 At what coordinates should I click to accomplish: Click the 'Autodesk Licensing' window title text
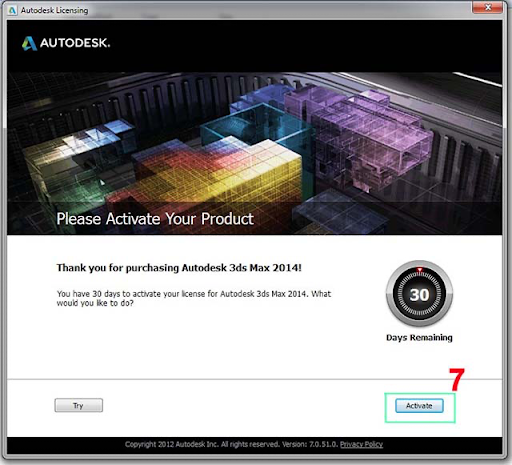(x=55, y=10)
